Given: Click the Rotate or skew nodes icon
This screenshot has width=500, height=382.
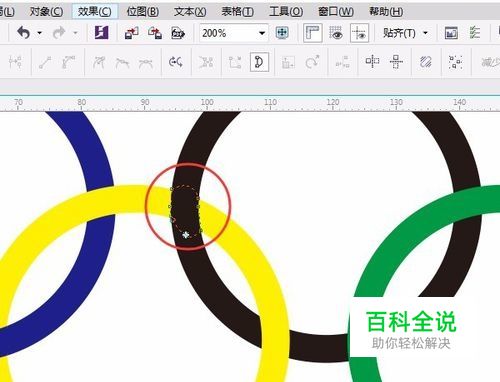Looking at the screenshot, I should 312,62.
